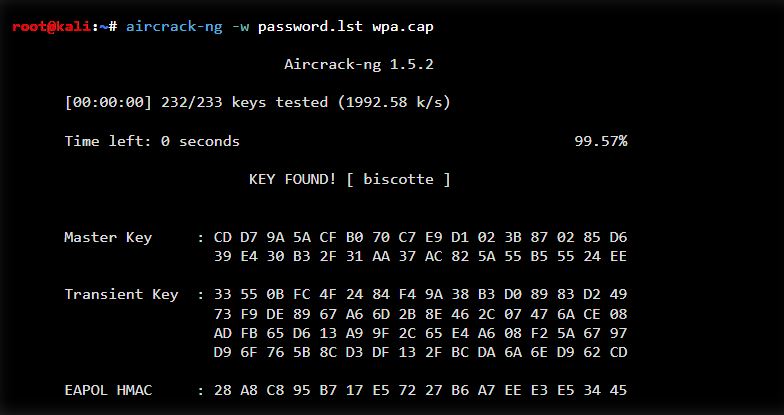Screen dimensions: 784x415
Task: Click the KEY FOUND! message
Action: click(292, 179)
